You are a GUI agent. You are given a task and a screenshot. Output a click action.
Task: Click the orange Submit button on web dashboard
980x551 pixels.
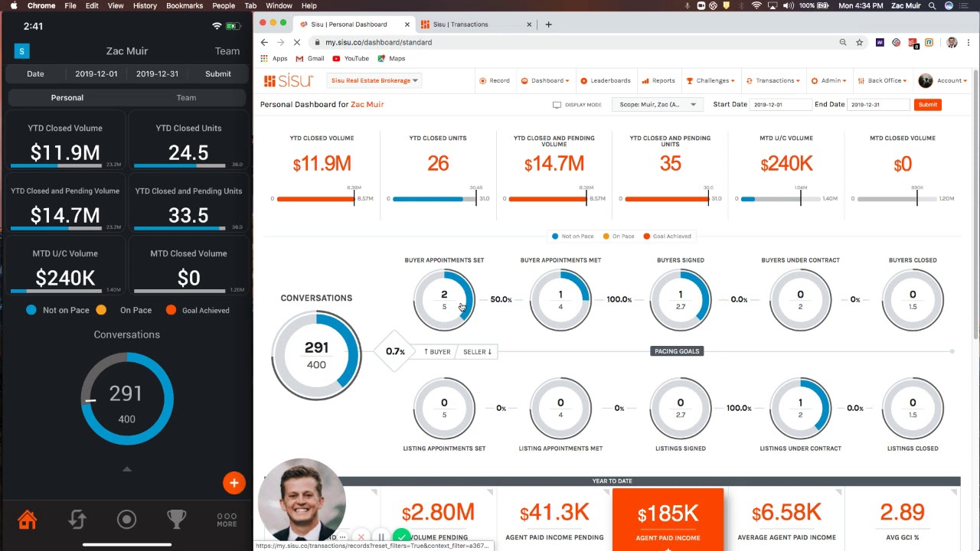(927, 105)
